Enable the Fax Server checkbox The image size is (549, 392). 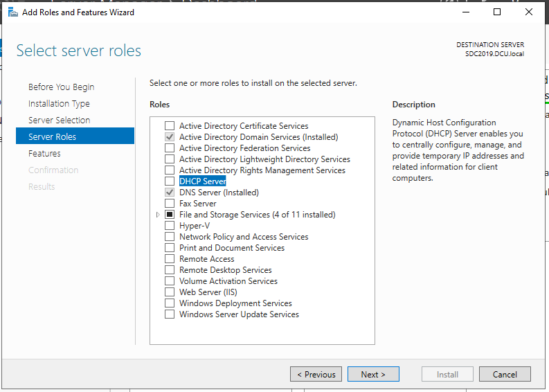pos(170,204)
